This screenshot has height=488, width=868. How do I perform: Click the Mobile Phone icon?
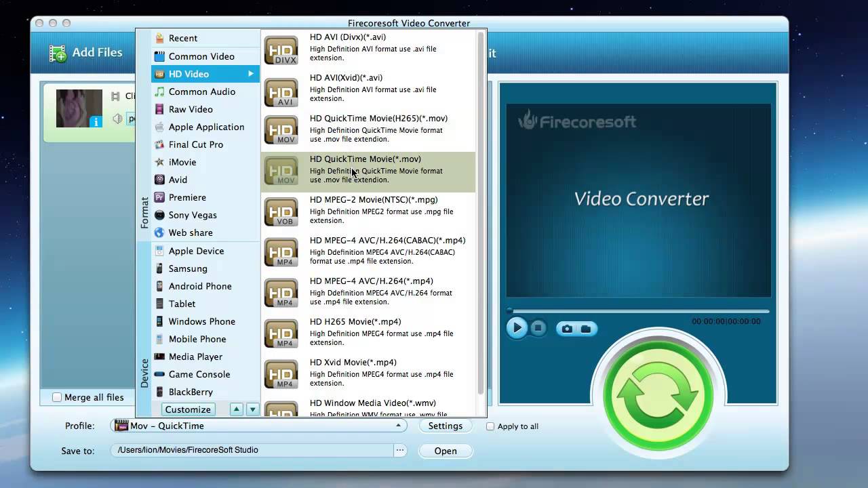tap(159, 339)
